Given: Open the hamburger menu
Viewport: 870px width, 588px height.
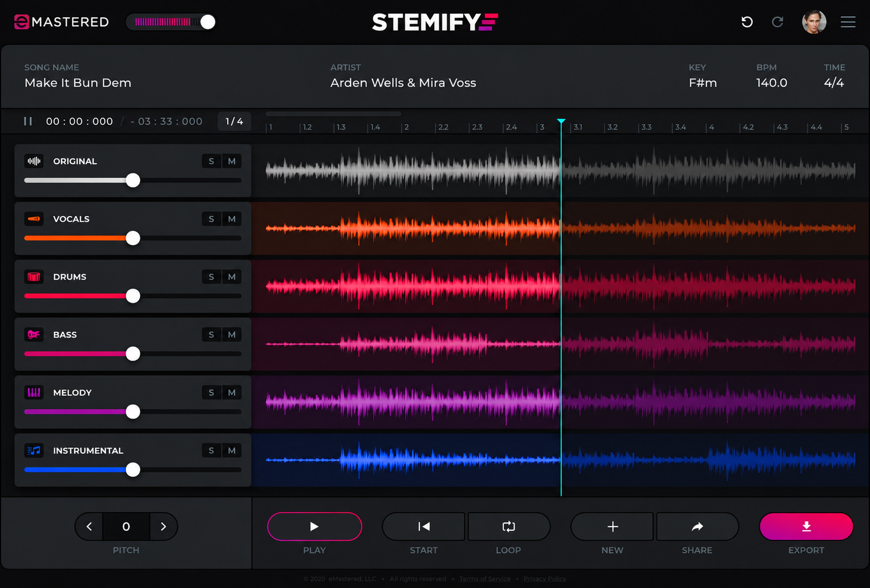Looking at the screenshot, I should pos(848,22).
